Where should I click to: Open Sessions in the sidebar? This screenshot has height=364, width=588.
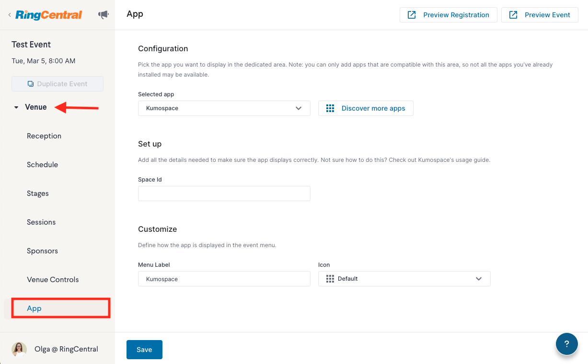(41, 222)
